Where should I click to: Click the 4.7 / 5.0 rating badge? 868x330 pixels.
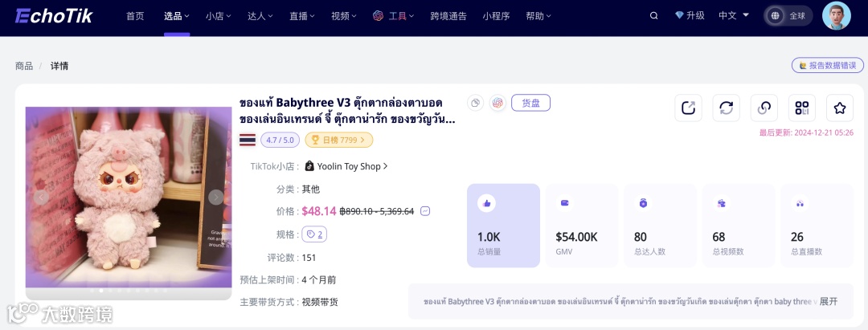tap(280, 141)
